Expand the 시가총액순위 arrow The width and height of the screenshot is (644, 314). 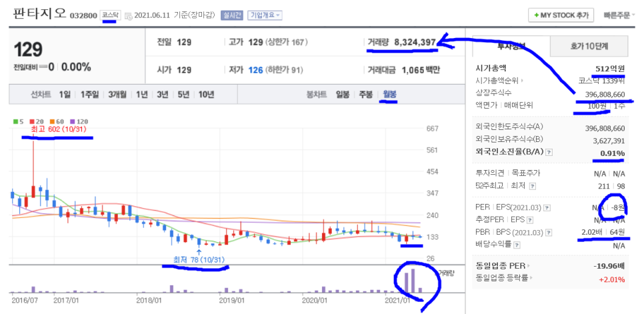(523, 82)
